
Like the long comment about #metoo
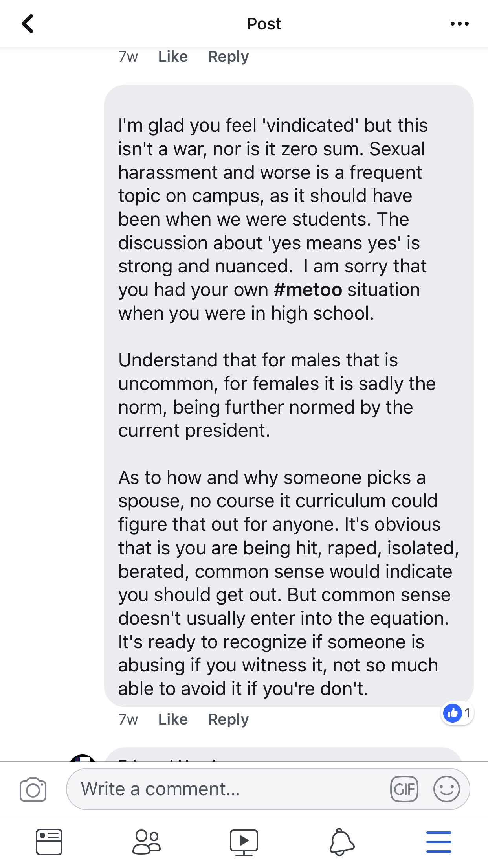173,719
